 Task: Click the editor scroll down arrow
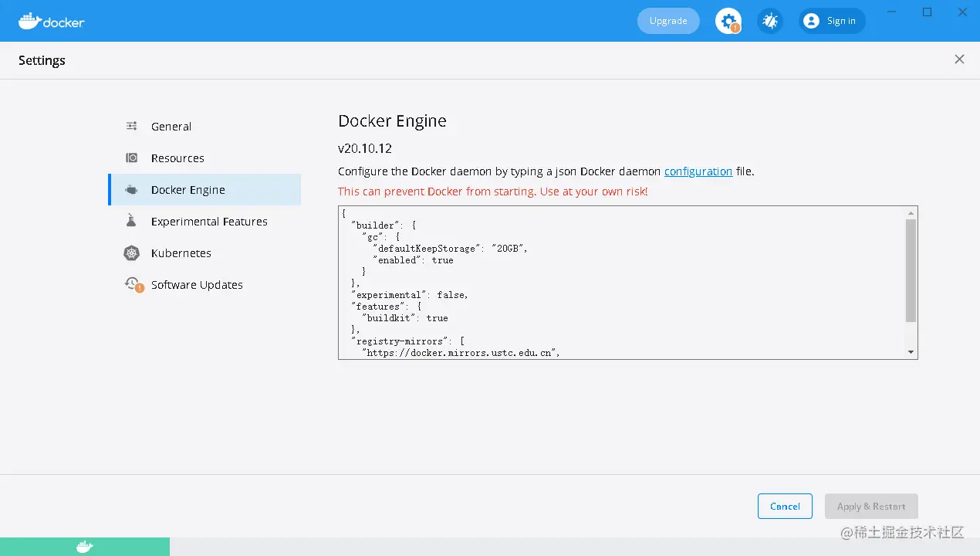pos(911,352)
